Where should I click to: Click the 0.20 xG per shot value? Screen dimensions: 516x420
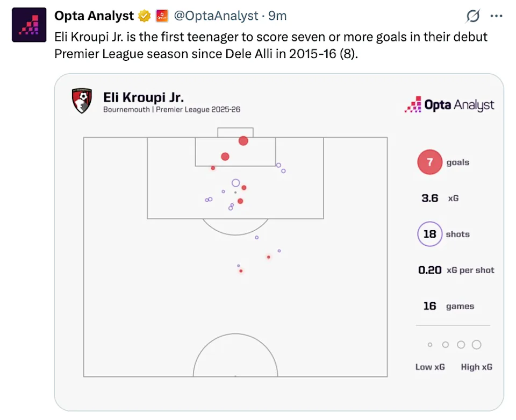(429, 270)
